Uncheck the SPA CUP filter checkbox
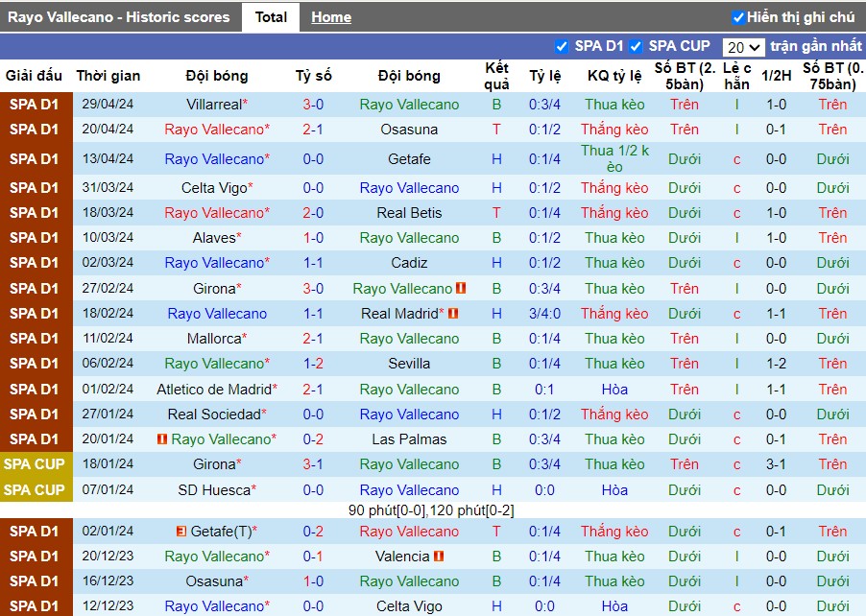This screenshot has width=866, height=616. pos(636,47)
